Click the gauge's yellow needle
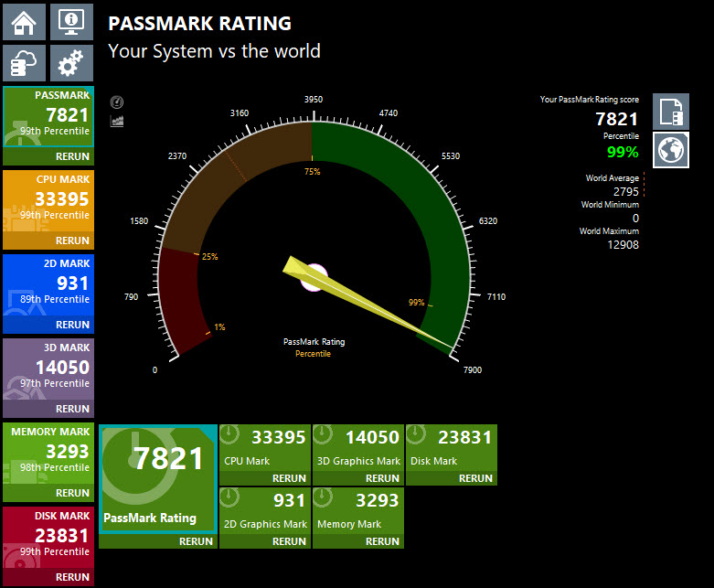Screen dimensions: 714x588 tap(367, 304)
